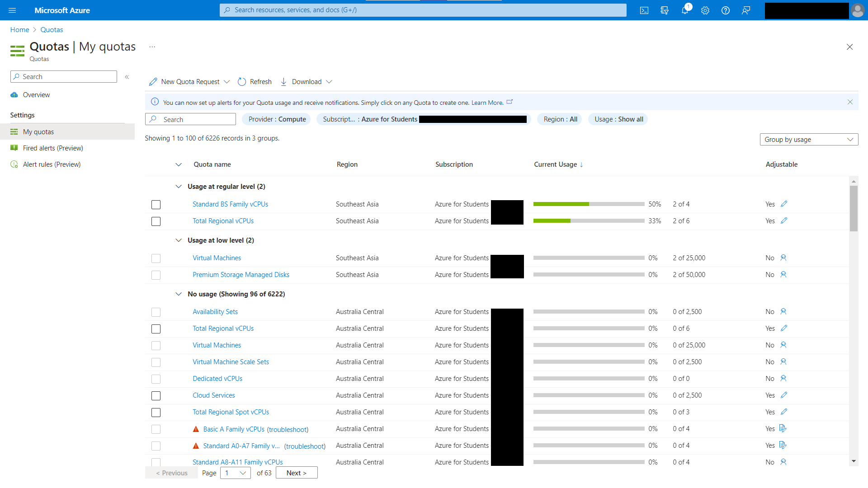Focus the top global search box
Screen dimensions: 868x488
pos(423,10)
